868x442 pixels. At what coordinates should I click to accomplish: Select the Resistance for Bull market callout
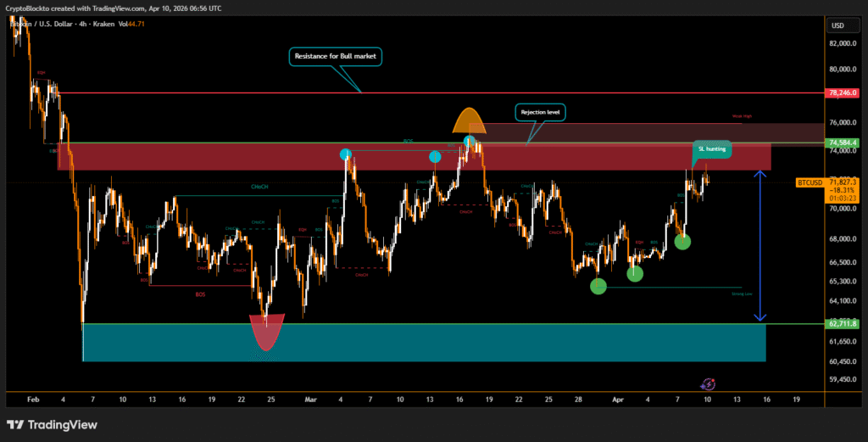337,57
